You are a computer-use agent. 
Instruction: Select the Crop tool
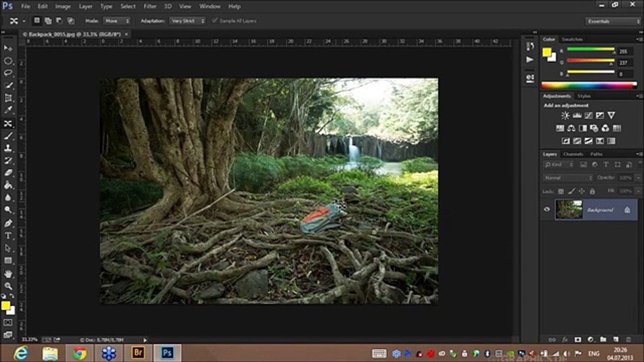click(x=8, y=98)
